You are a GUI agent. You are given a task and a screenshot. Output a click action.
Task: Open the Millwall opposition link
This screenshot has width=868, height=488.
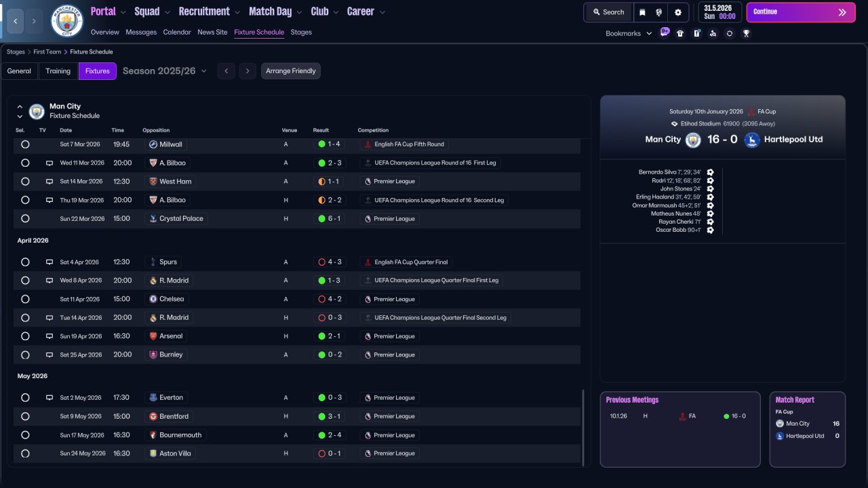tap(165, 144)
